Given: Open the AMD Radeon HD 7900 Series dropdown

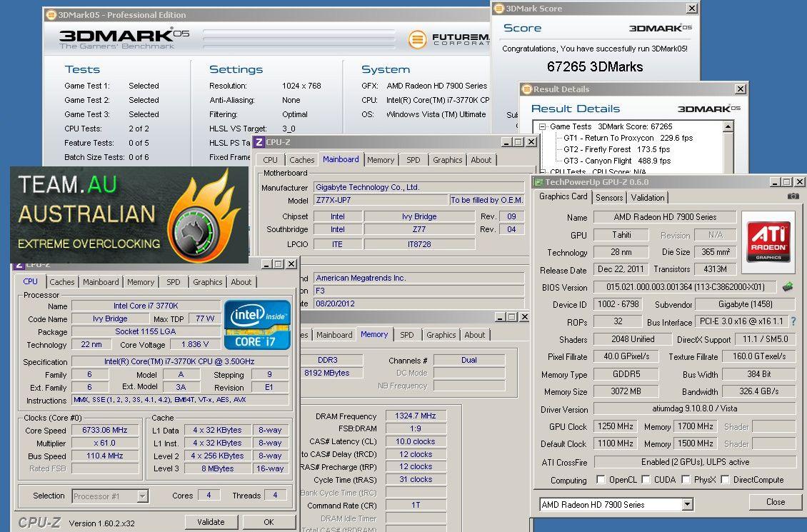Looking at the screenshot, I should click(x=687, y=505).
